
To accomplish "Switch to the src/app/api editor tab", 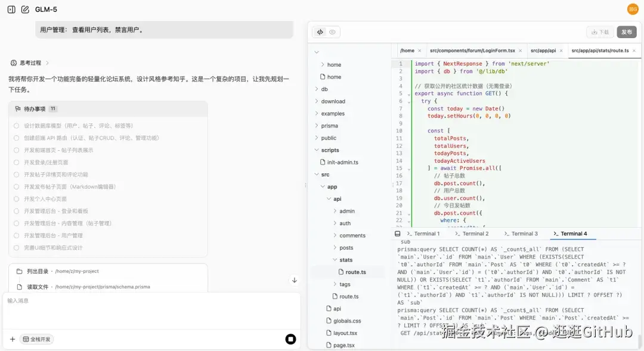I will (543, 51).
